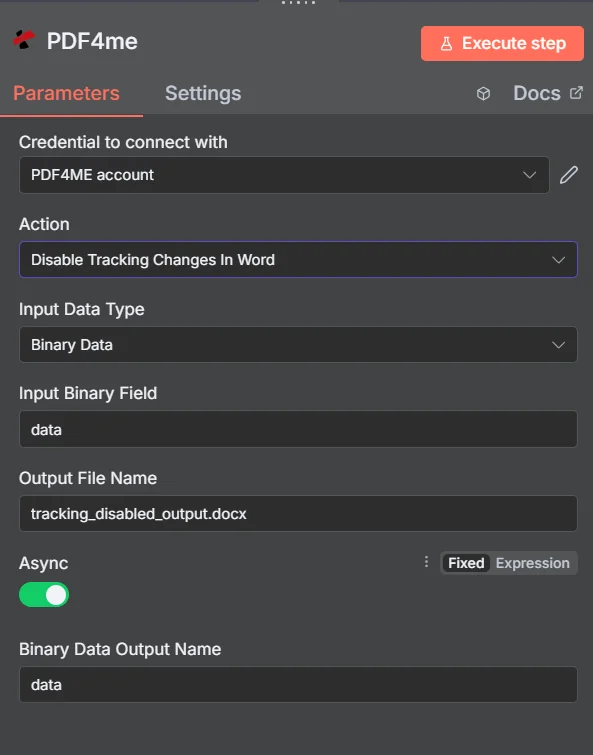Switch Async to Expression mode
The width and height of the screenshot is (593, 755).
[x=532, y=563]
